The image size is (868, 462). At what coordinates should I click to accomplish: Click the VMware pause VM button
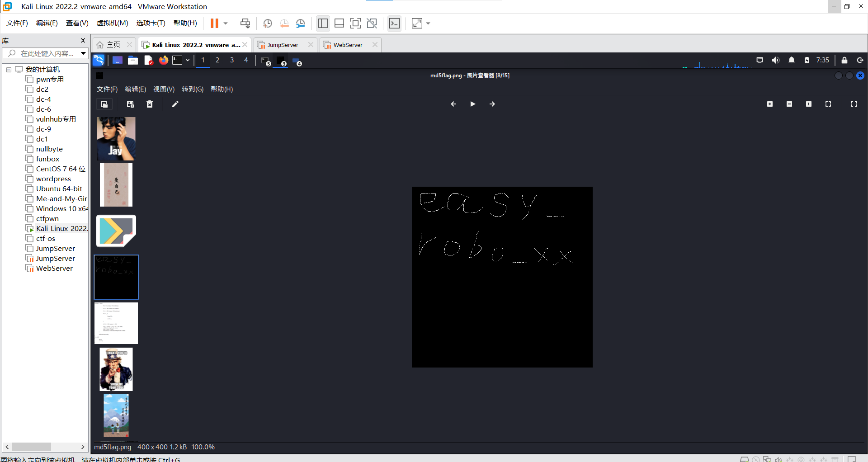click(214, 23)
